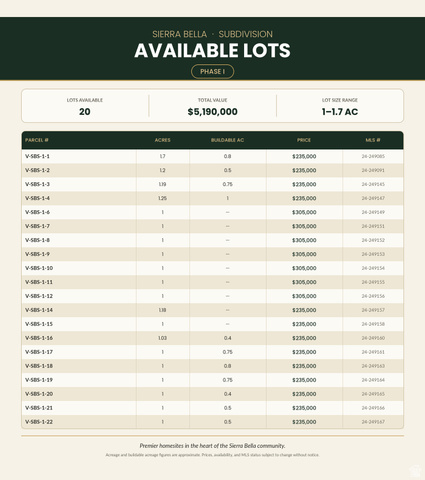Open parcel V-SBS-1-1 row
The height and width of the screenshot is (480, 425).
[212, 156]
